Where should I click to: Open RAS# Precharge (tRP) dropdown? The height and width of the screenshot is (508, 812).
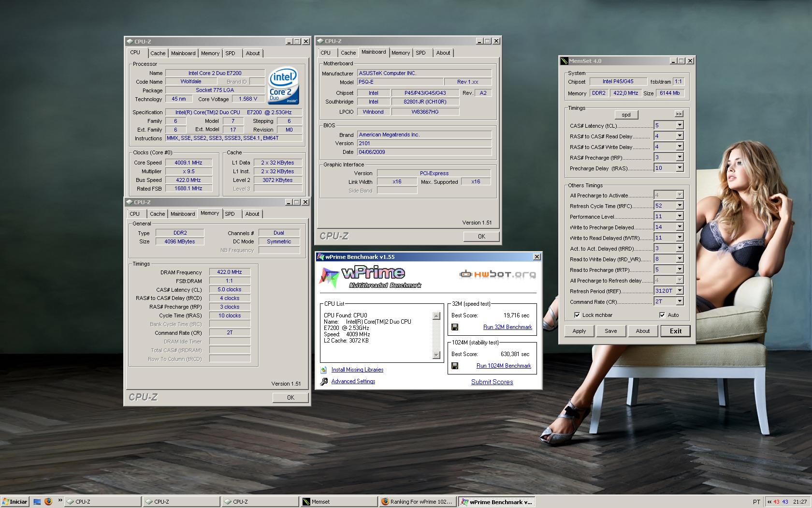(x=680, y=157)
